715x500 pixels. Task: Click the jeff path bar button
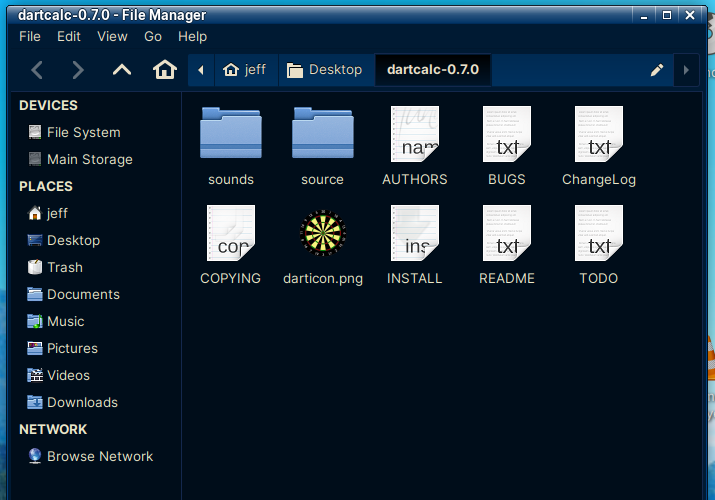[x=245, y=70]
